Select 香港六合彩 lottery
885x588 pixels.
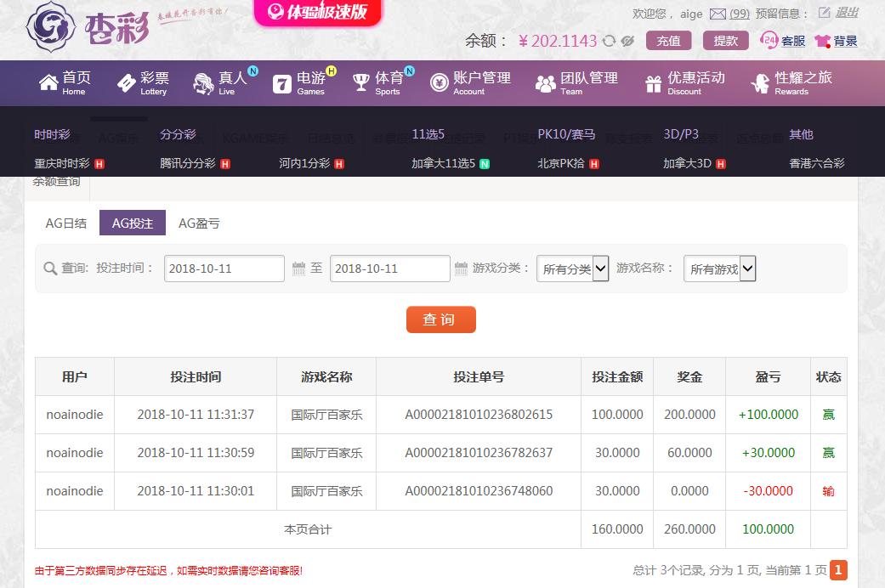coord(817,164)
